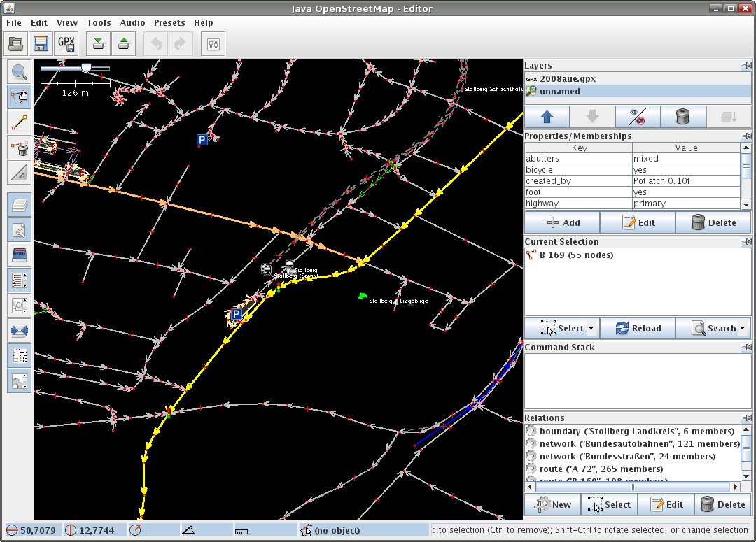Toggle the Layers panel from left sidebar
This screenshot has width=756, height=542.
[20, 205]
